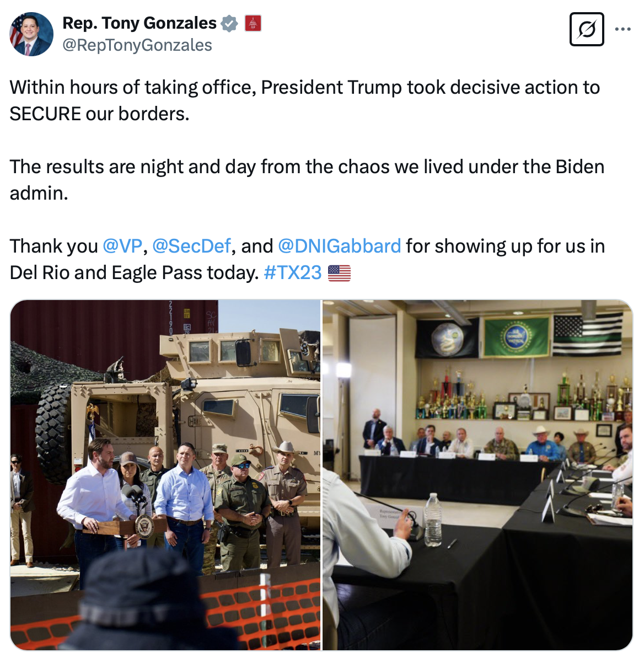Click the tweet text about SECURE our borders
The height and width of the screenshot is (653, 644).
(x=305, y=100)
